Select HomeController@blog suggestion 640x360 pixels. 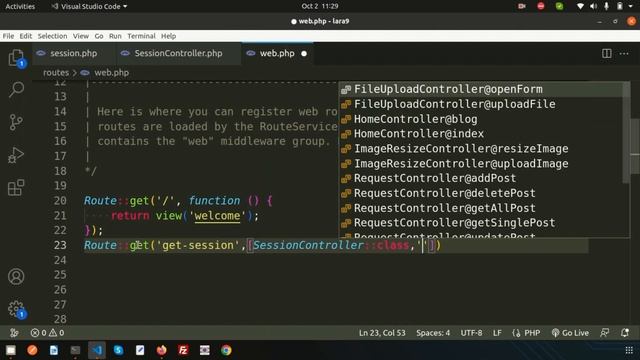[x=481, y=119]
